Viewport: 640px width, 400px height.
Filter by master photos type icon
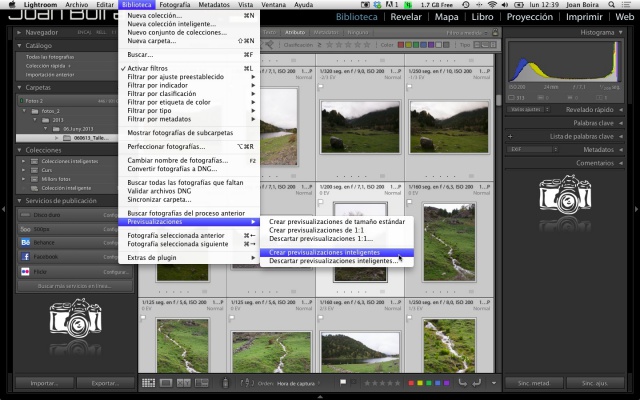tap(477, 45)
